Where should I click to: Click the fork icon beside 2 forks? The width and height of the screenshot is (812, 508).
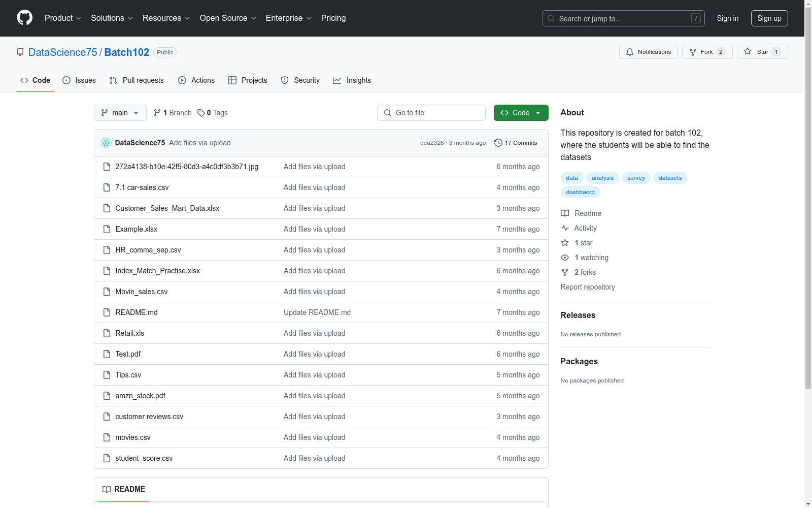pyautogui.click(x=565, y=272)
